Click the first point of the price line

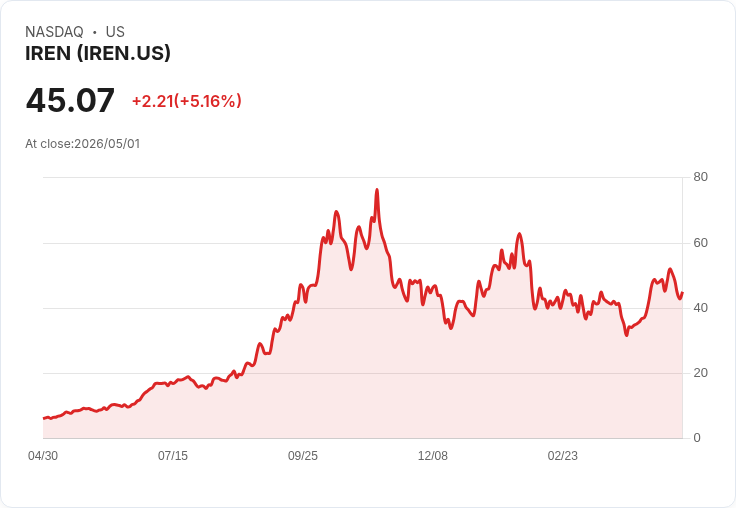44,418
